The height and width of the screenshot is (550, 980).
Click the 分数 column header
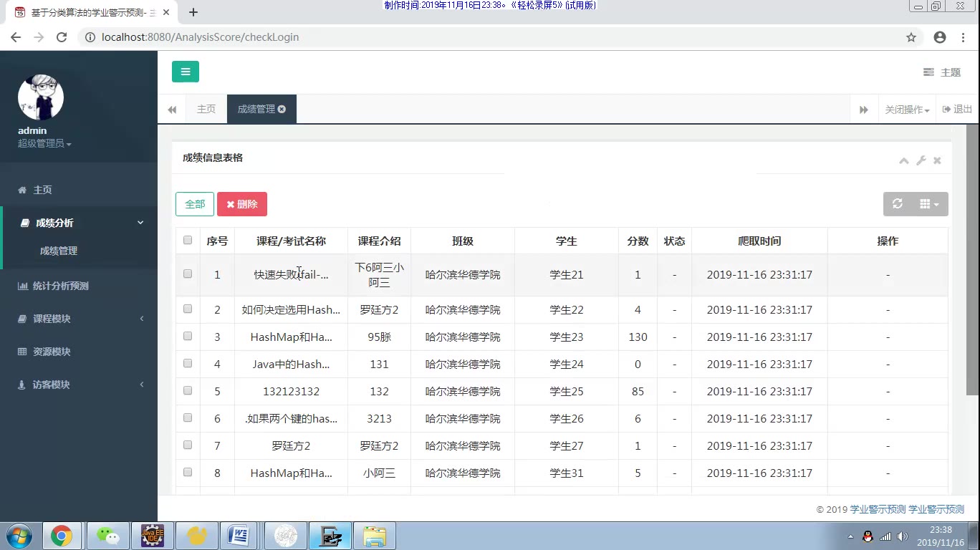pyautogui.click(x=638, y=241)
